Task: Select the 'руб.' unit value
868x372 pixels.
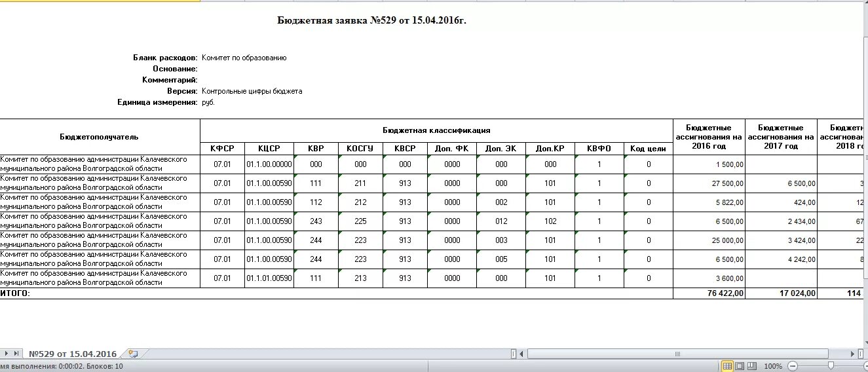Action: 208,102
